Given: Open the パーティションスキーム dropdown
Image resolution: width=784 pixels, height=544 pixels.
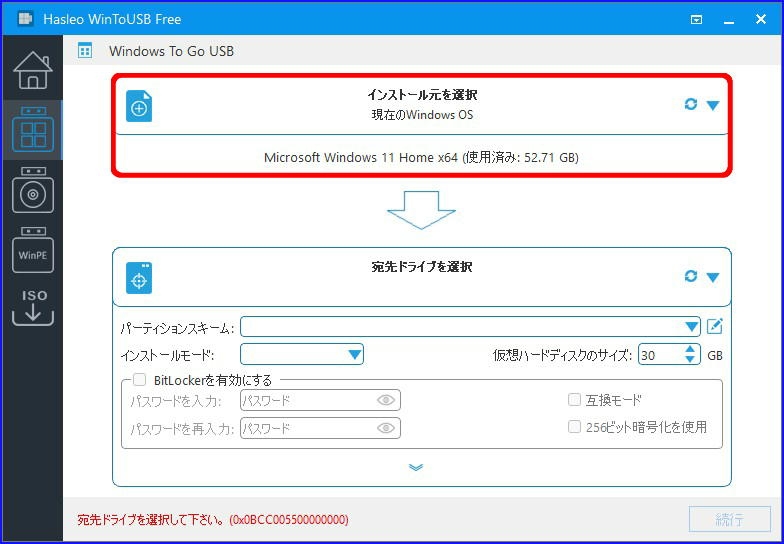Looking at the screenshot, I should 470,327.
